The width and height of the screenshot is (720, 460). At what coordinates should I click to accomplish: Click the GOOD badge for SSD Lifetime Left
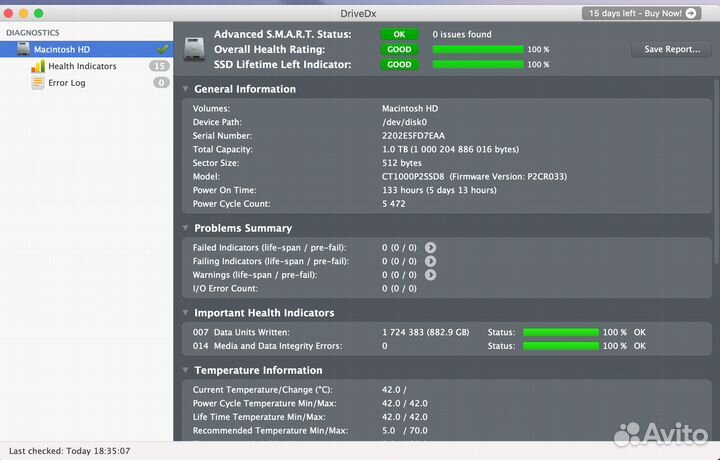(x=399, y=65)
